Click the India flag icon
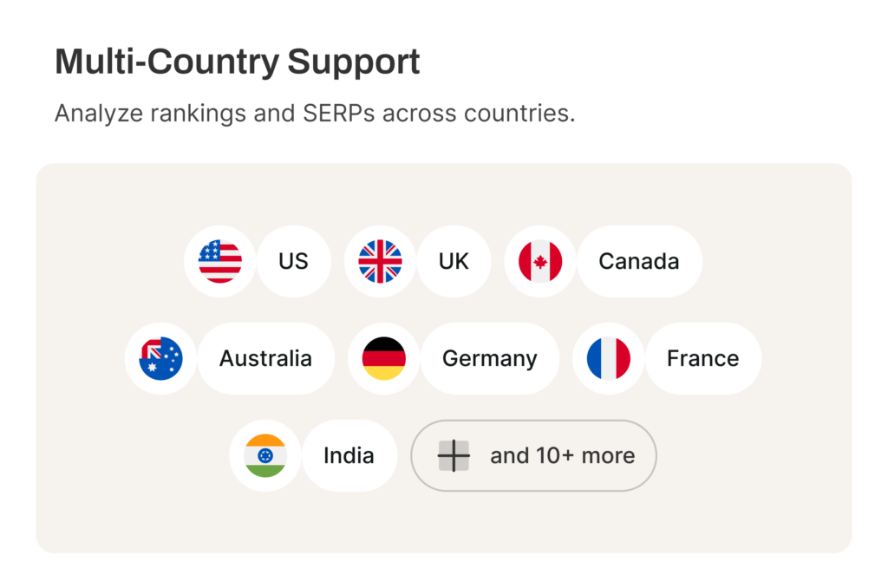The height and width of the screenshot is (588, 888). point(265,455)
